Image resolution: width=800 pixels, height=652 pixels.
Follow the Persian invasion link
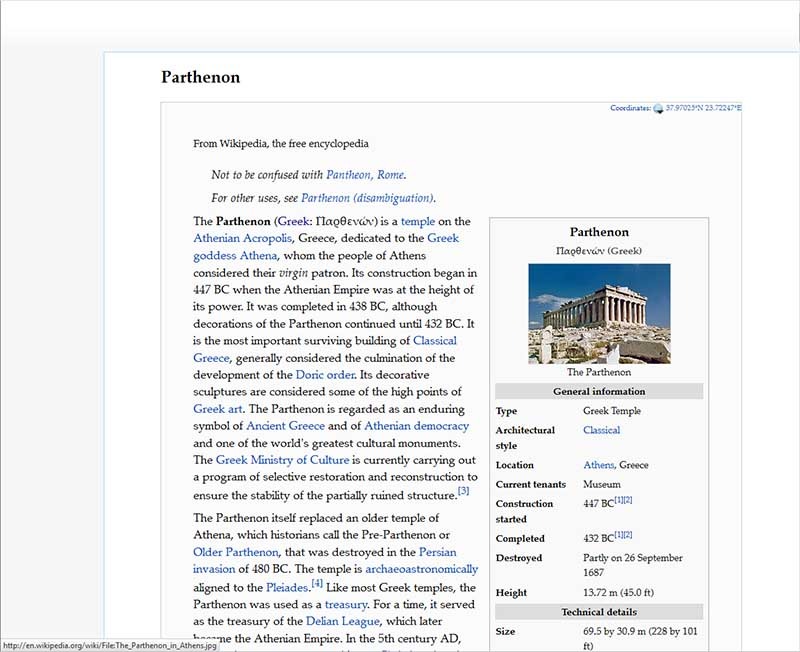point(437,552)
